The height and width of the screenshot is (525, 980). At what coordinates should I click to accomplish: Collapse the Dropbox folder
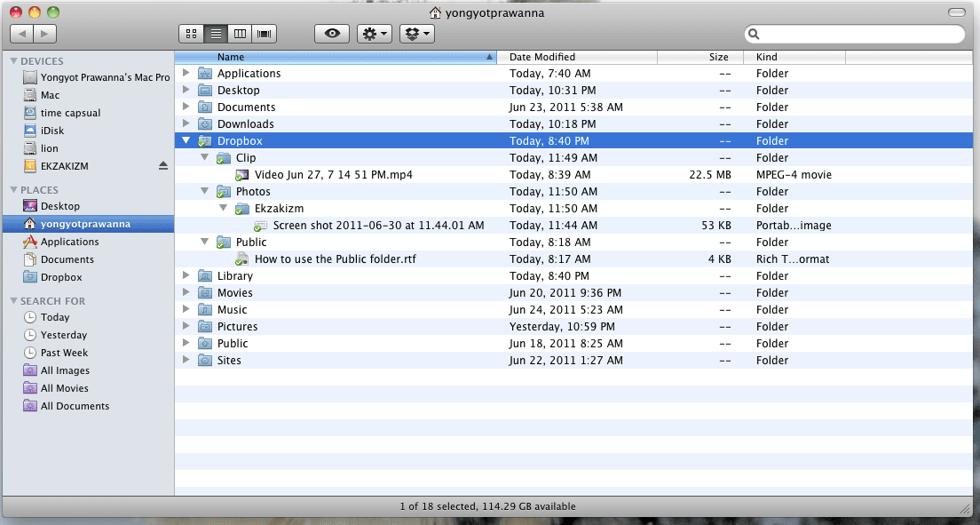(x=186, y=140)
